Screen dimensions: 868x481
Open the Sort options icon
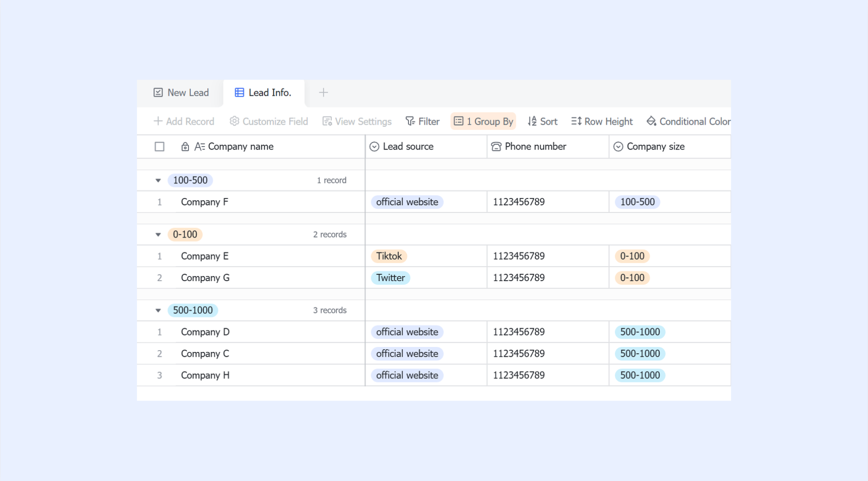[x=532, y=121]
